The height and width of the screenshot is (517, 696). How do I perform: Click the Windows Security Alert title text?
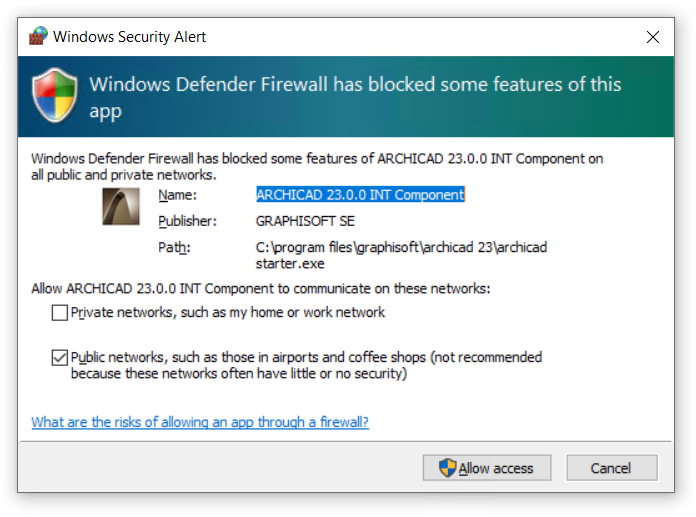(130, 37)
